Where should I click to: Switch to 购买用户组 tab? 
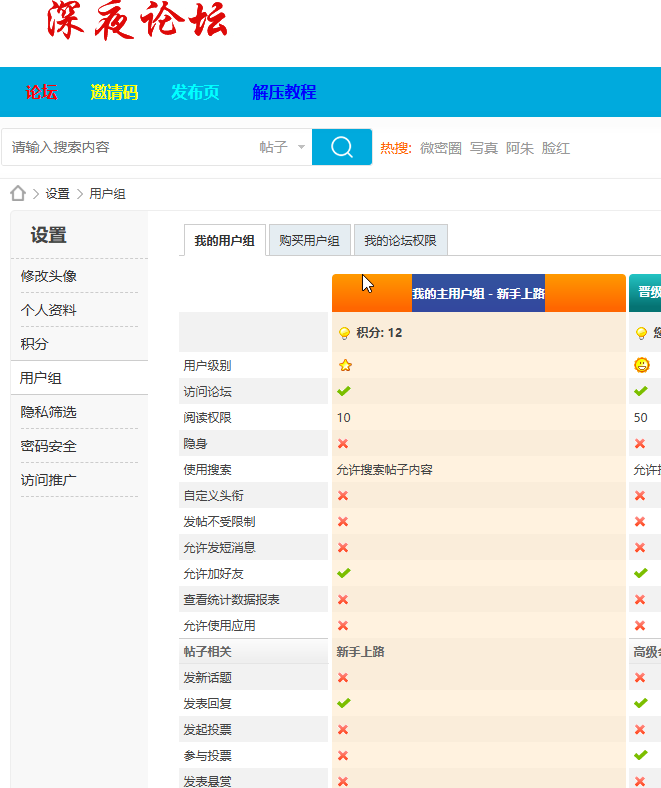[310, 241]
